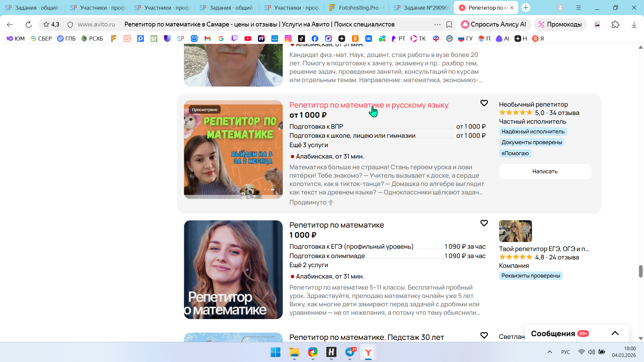This screenshot has width=644, height=362.
Task: Open downloads arrow icon in toolbar
Action: point(634,24)
